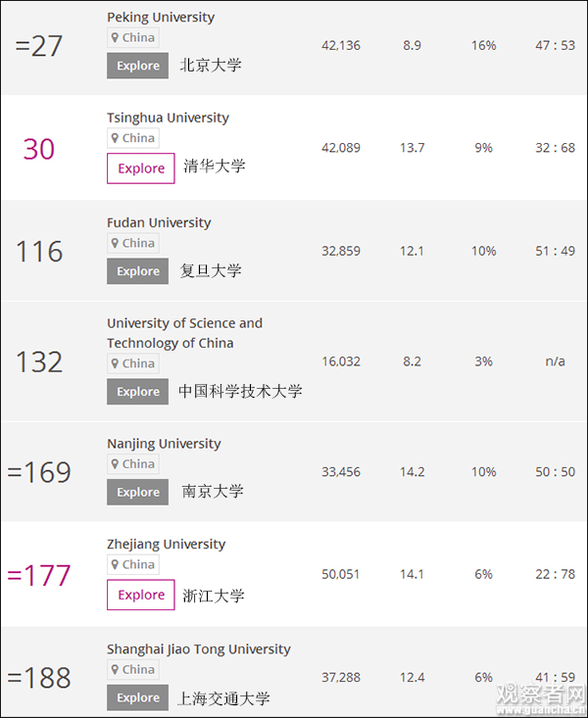Click China location tag under Nanjing University
Image resolution: width=588 pixels, height=718 pixels.
(133, 464)
